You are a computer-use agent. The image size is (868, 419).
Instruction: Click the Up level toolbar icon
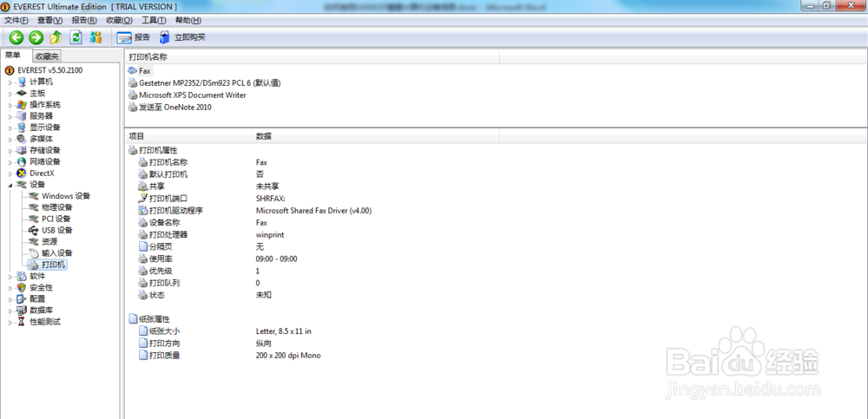tap(56, 37)
